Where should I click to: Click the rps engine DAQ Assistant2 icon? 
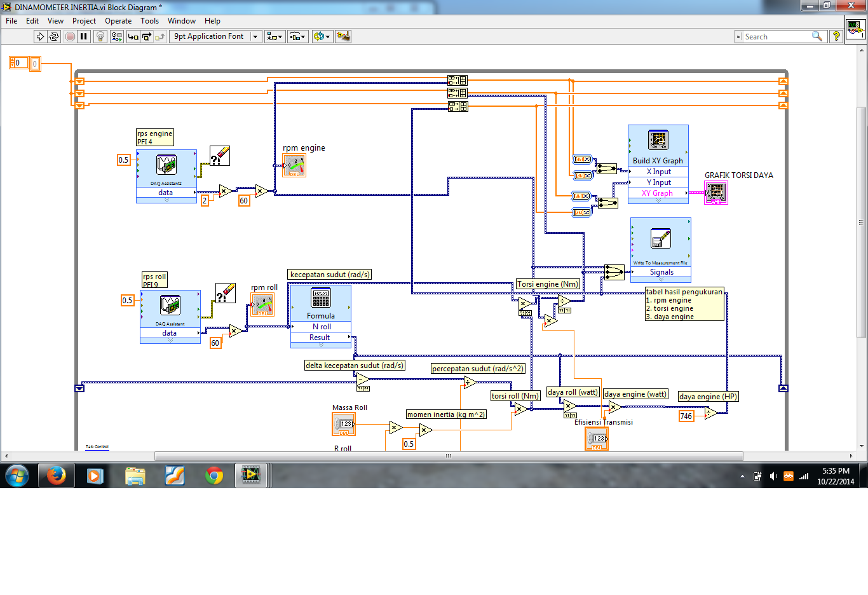pyautogui.click(x=166, y=165)
